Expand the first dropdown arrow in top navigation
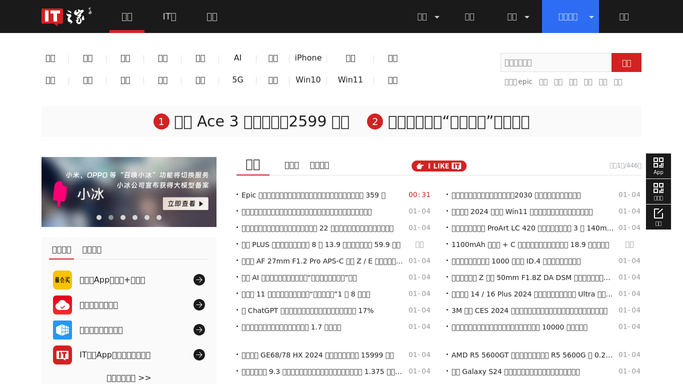Image resolution: width=683 pixels, height=384 pixels. (x=437, y=17)
